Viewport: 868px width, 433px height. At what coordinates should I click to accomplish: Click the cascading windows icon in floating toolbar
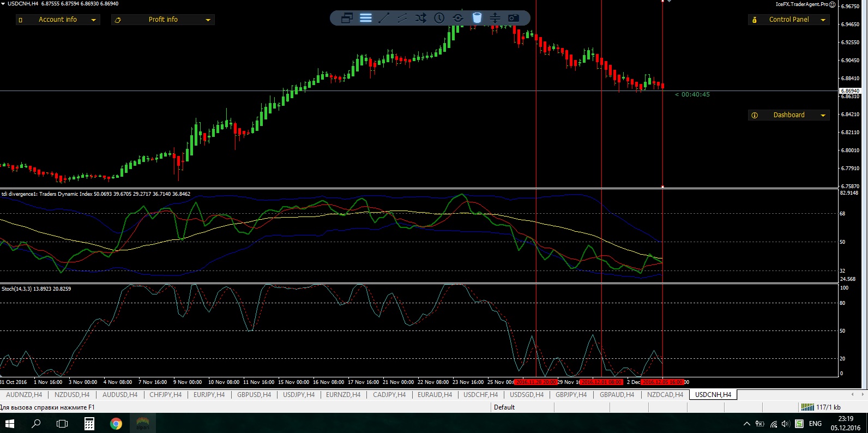[347, 18]
